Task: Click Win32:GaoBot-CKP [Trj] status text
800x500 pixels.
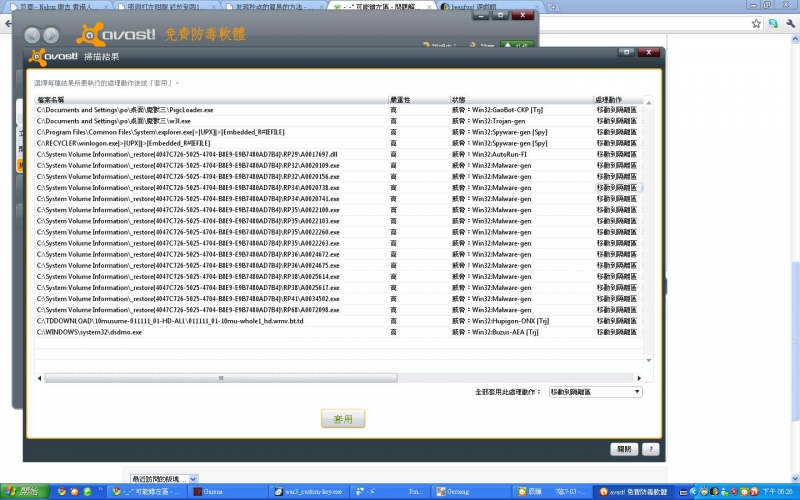Action: click(507, 110)
